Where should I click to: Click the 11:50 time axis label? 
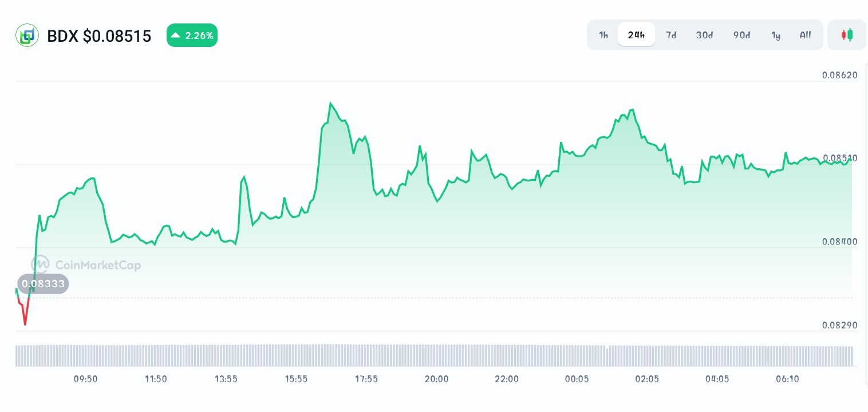[156, 379]
